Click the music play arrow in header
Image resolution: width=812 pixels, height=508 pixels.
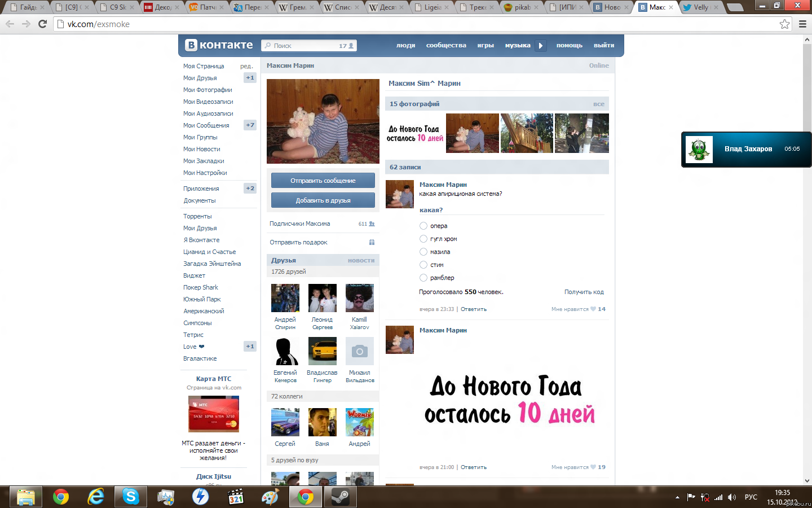(x=540, y=46)
